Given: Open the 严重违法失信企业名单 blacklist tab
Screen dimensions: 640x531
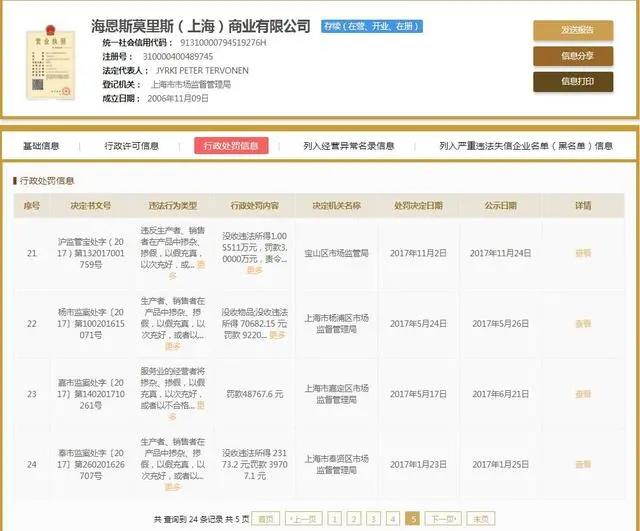Looking at the screenshot, I should [x=526, y=146].
